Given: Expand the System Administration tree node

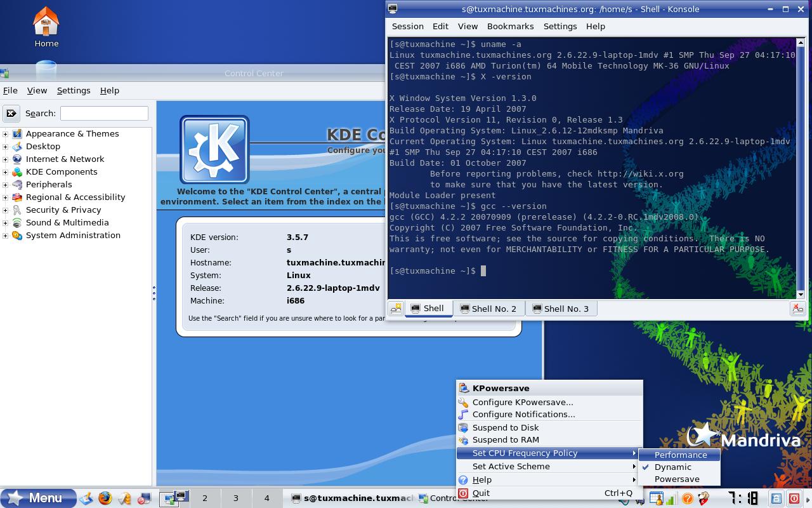Looking at the screenshot, I should point(6,236).
